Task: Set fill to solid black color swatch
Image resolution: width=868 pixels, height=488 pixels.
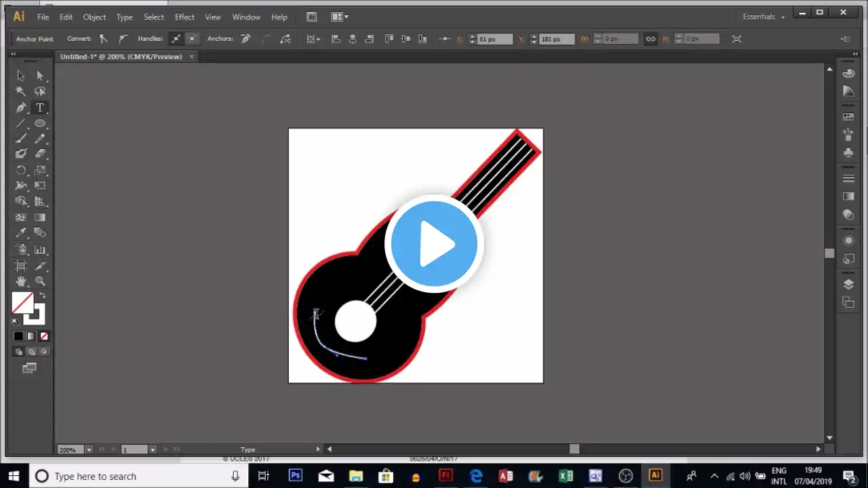Action: (18, 336)
